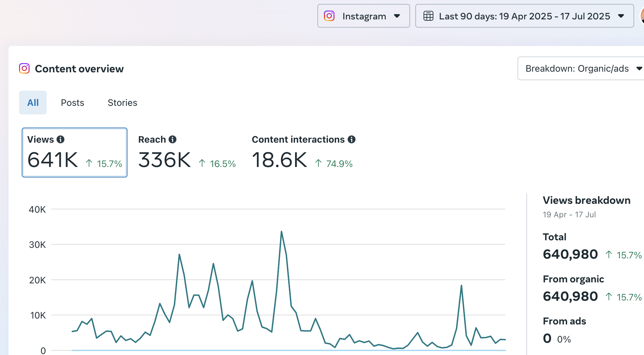This screenshot has width=644, height=355.
Task: Click the Views green up-arrow trend icon
Action: point(89,163)
